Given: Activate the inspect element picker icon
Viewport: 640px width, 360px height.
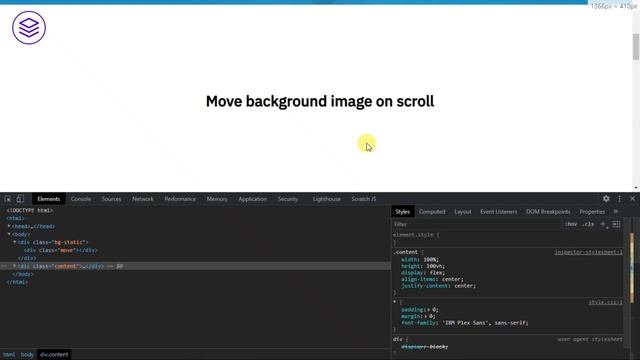Looking at the screenshot, I should click(x=8, y=199).
